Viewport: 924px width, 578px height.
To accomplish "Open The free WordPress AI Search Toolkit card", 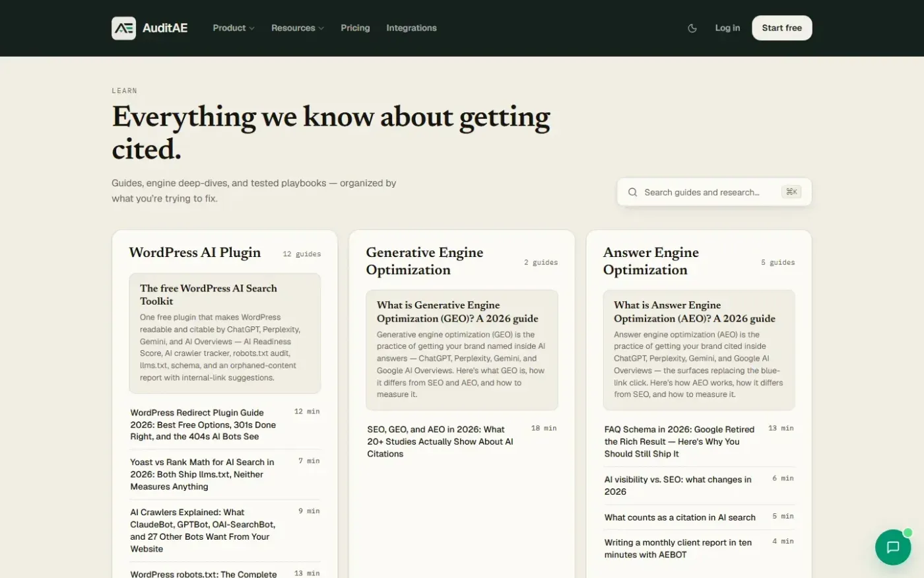I will [225, 333].
